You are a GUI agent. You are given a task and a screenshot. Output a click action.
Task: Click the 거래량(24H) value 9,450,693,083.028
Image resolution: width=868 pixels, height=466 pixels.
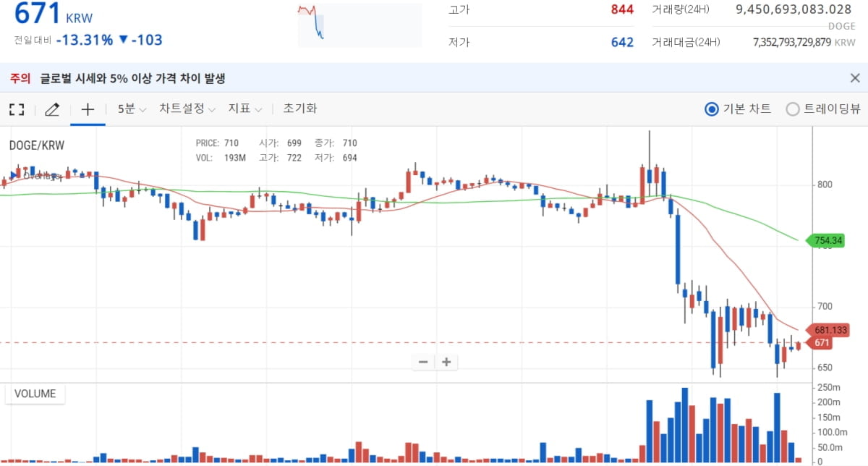793,9
